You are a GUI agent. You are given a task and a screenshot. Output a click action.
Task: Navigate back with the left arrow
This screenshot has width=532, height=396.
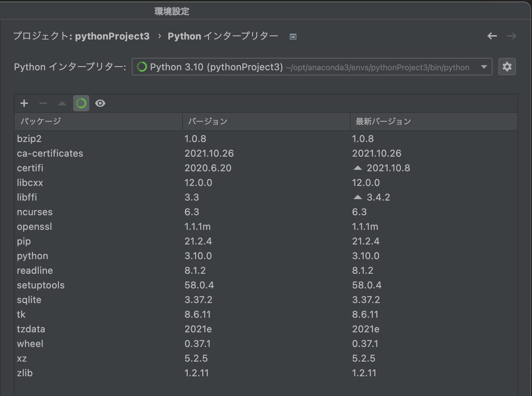coord(492,36)
